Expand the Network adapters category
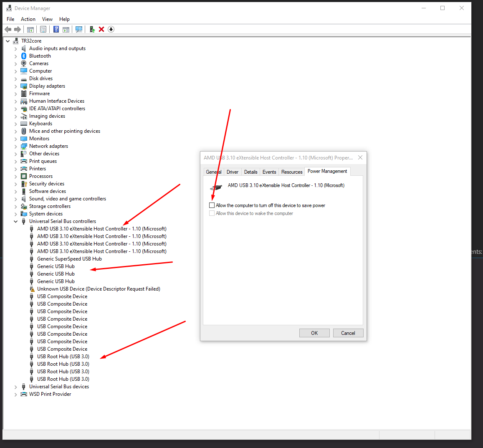The height and width of the screenshot is (448, 483). tap(16, 147)
